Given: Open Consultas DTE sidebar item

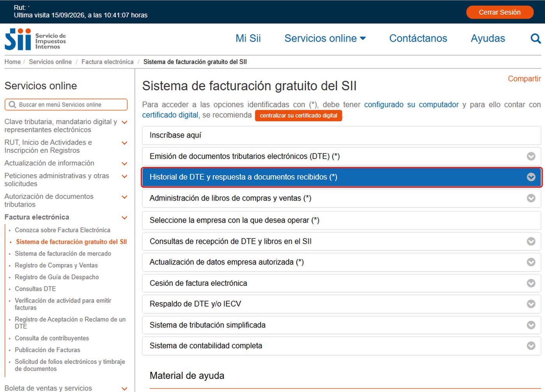Looking at the screenshot, I should tap(35, 289).
